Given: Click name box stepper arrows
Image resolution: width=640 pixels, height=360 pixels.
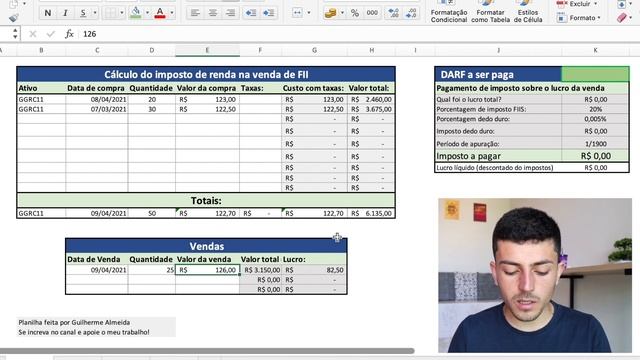Looking at the screenshot, I should [x=15, y=34].
